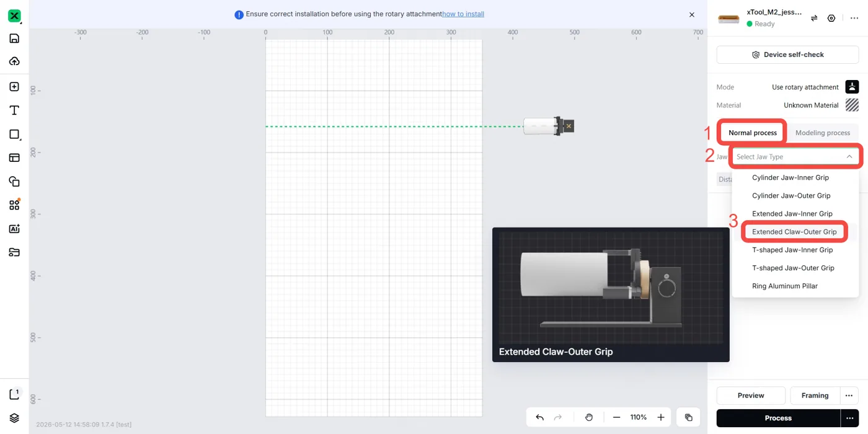Image resolution: width=868 pixels, height=434 pixels.
Task: Click the device thumbnail image
Action: tap(728, 19)
